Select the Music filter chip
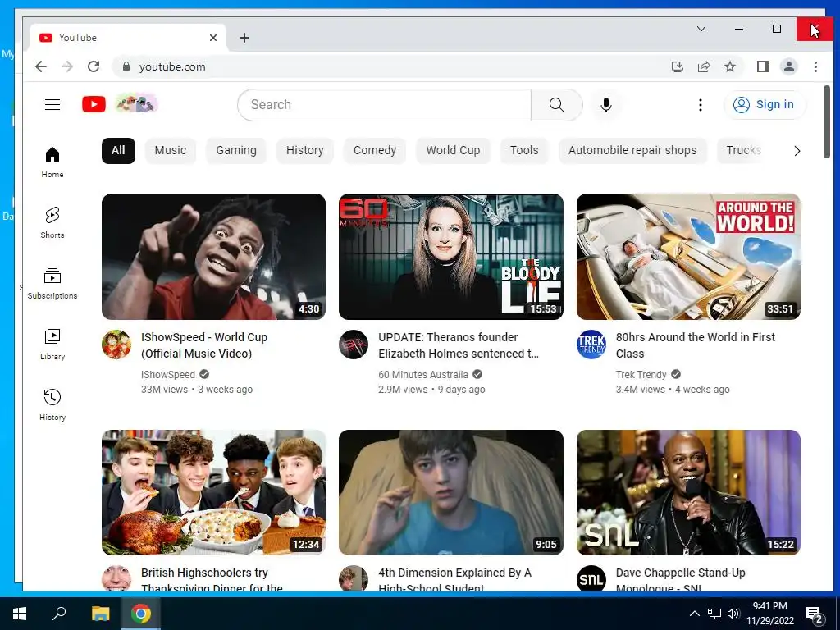This screenshot has height=630, width=840. coord(171,151)
